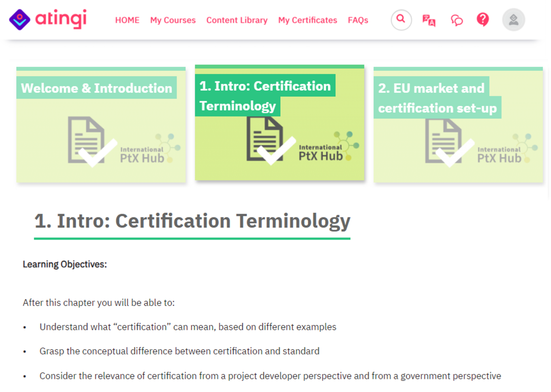Screen dimensions: 551x392
Task: Open the Welcome & Introduction chapter tile
Action: pos(101,124)
